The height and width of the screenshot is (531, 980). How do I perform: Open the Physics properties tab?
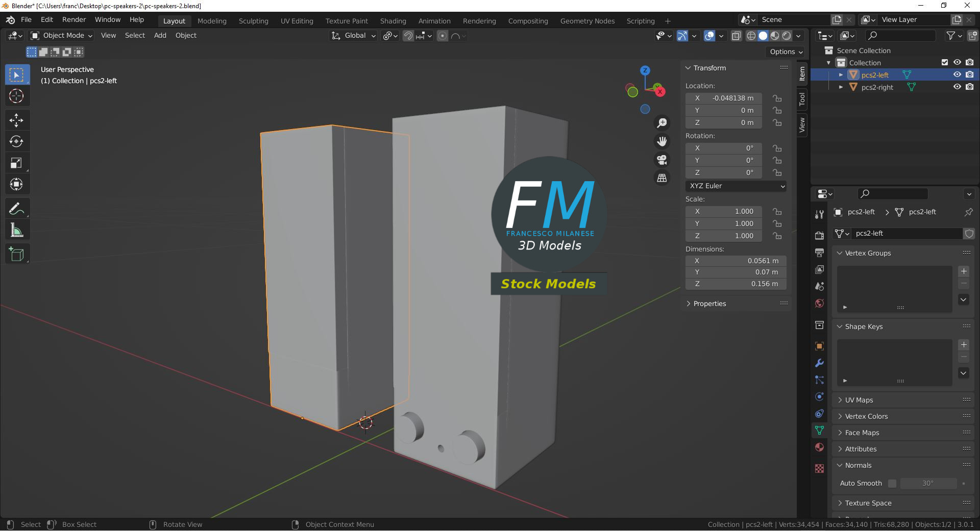click(819, 397)
